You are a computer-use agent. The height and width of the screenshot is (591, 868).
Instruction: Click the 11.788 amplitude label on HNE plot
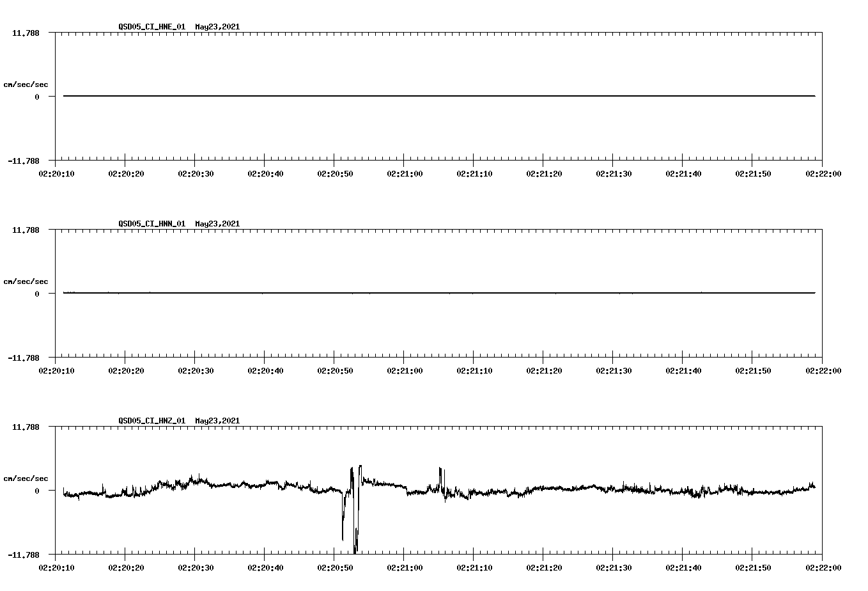point(25,33)
